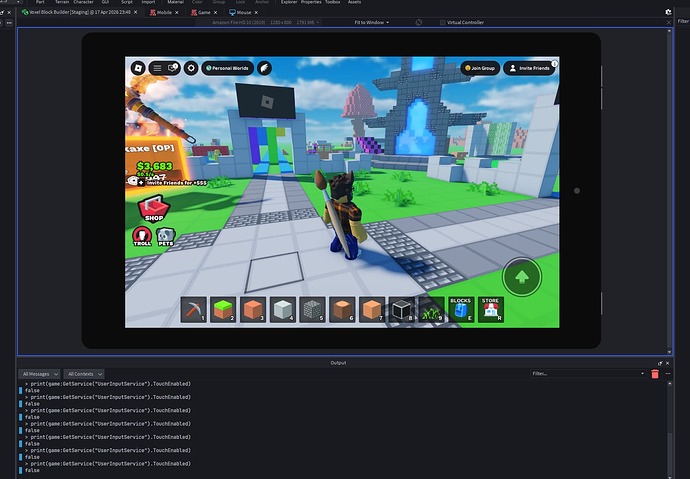Select the black block in slot 8

[402, 309]
